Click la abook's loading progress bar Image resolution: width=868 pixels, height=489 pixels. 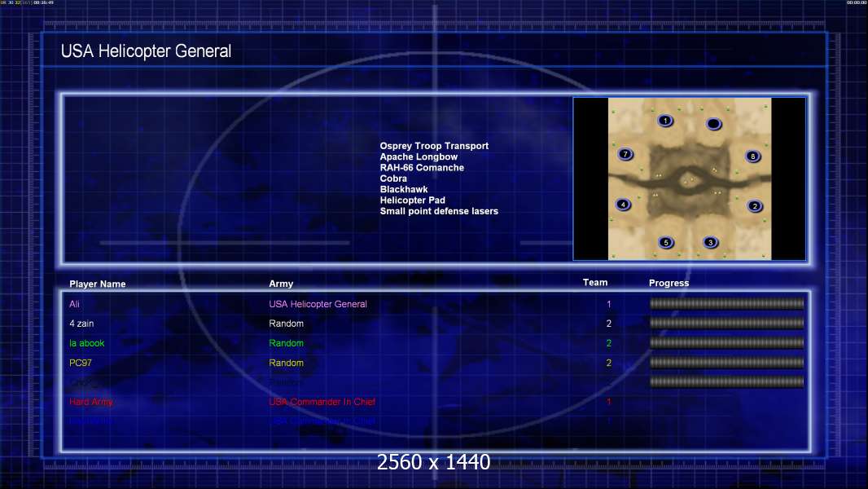727,342
